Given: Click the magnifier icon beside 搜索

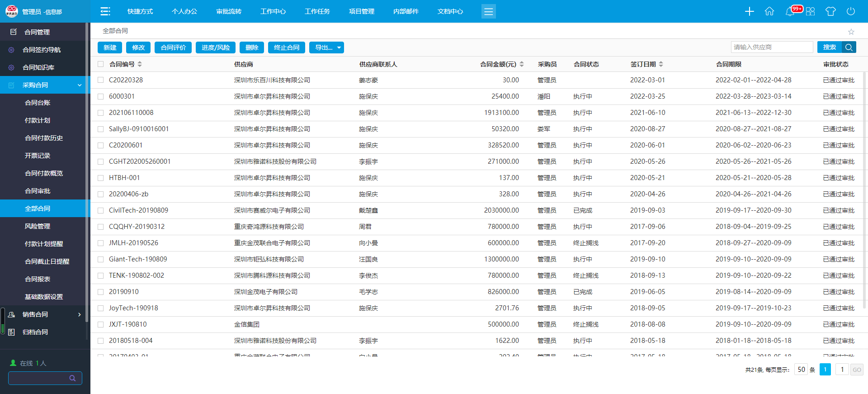Looking at the screenshot, I should pyautogui.click(x=849, y=47).
